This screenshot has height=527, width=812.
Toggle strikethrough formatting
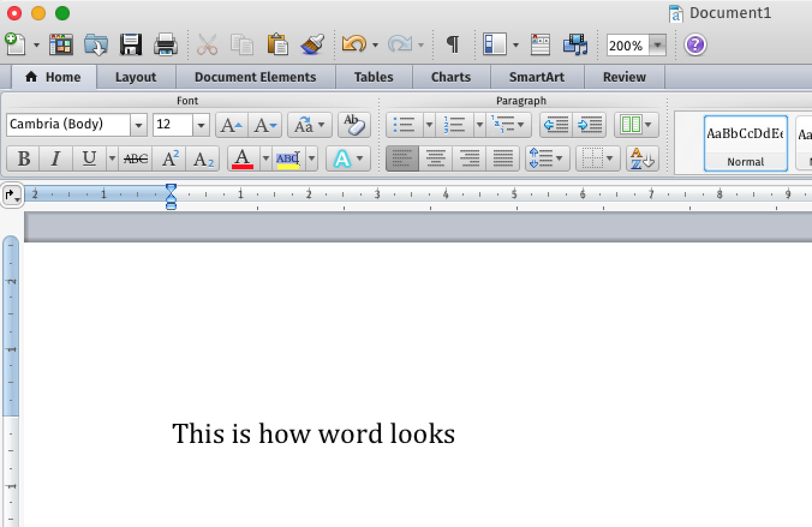[x=136, y=158]
